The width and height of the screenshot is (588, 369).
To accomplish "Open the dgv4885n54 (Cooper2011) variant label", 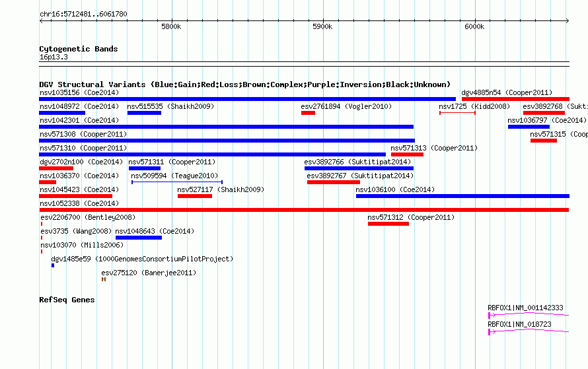I will (x=507, y=92).
